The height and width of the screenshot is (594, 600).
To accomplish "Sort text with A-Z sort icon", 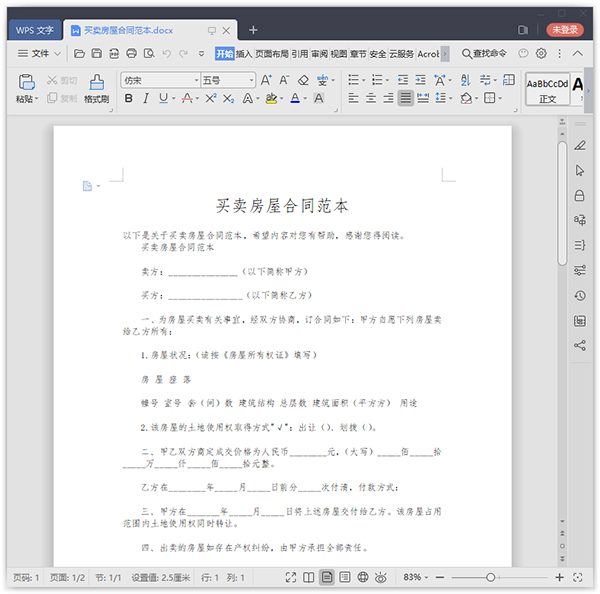I will click(x=465, y=80).
